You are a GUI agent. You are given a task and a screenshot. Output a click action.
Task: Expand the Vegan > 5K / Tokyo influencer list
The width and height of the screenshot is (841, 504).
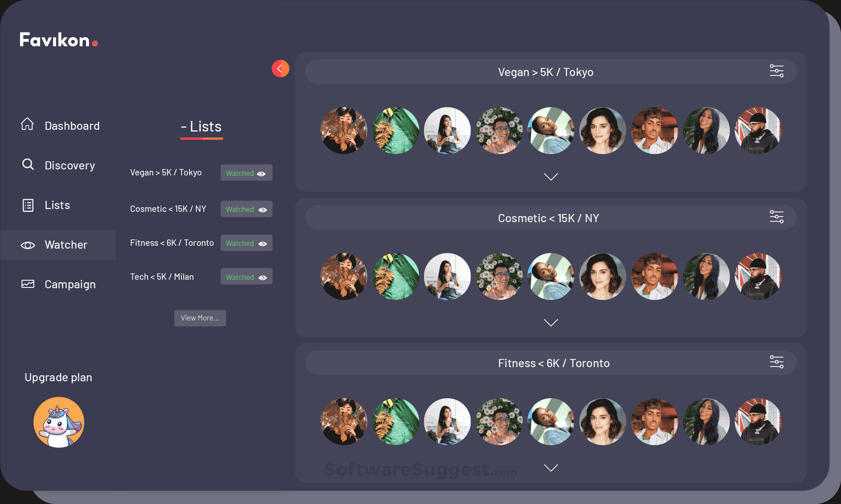coord(551,176)
